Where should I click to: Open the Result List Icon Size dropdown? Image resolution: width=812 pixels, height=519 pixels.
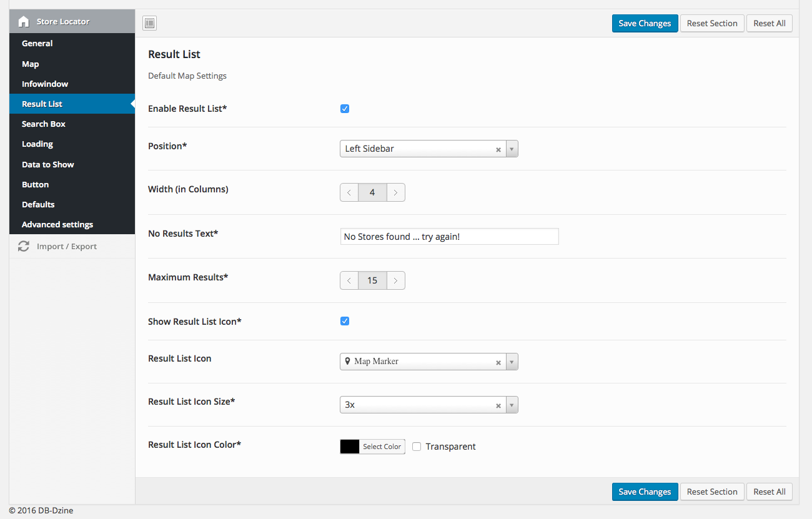[512, 405]
